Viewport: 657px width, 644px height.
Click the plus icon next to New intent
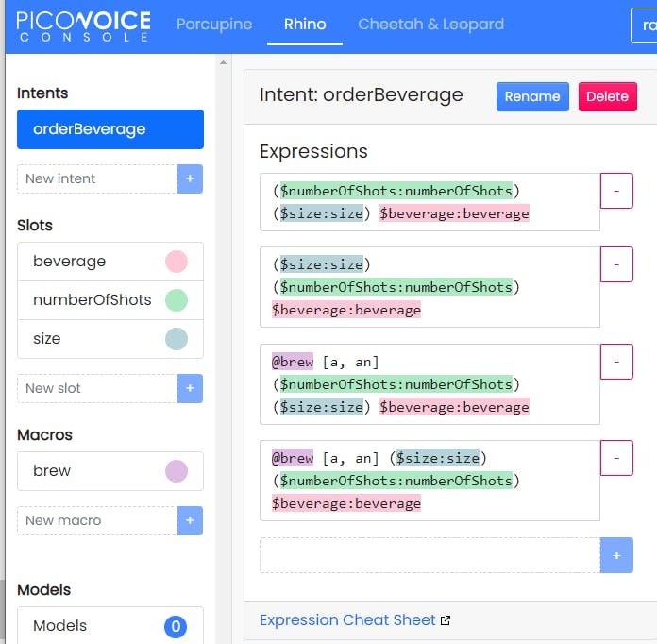click(190, 178)
